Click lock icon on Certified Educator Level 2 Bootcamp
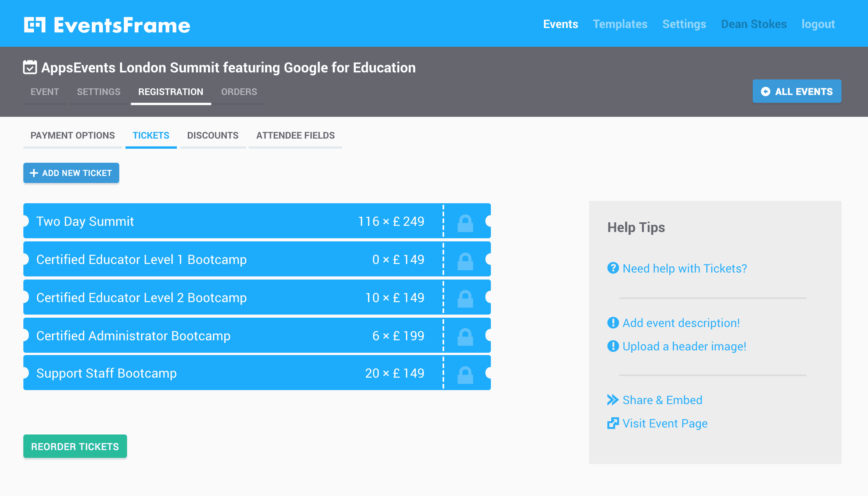 tap(465, 299)
